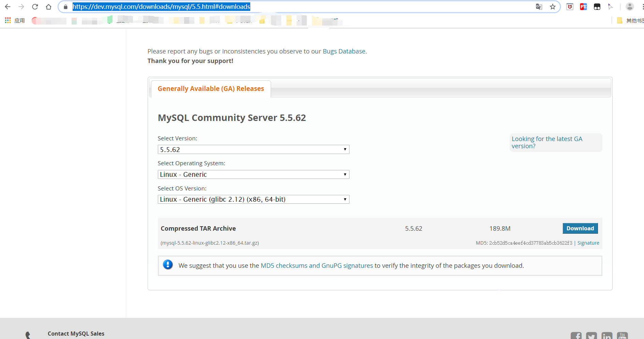The height and width of the screenshot is (339, 644).
Task: Click the 5.5.62 version cell in download row
Action: click(x=414, y=229)
